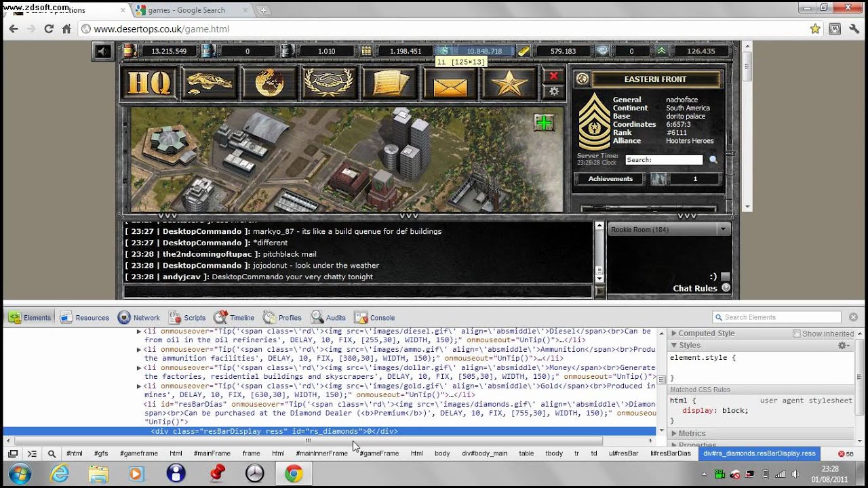Enable the Show inherited checkbox
Viewport: 868px width, 488px height.
coord(797,333)
